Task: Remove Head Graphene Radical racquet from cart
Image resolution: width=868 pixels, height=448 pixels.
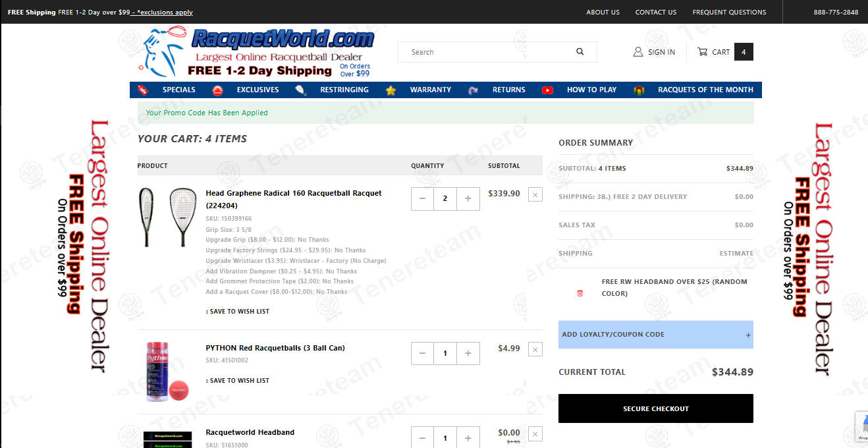Action: [x=535, y=194]
